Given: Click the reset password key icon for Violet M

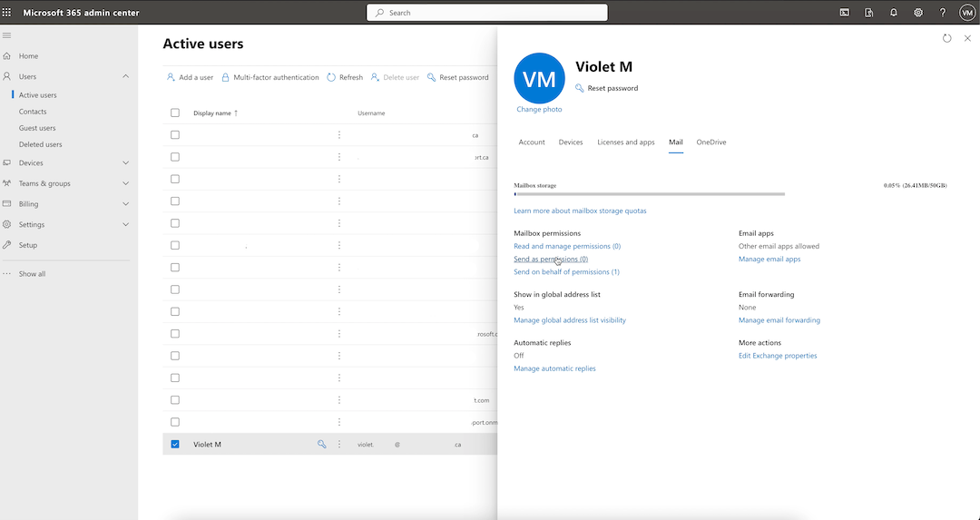Looking at the screenshot, I should click(x=321, y=445).
